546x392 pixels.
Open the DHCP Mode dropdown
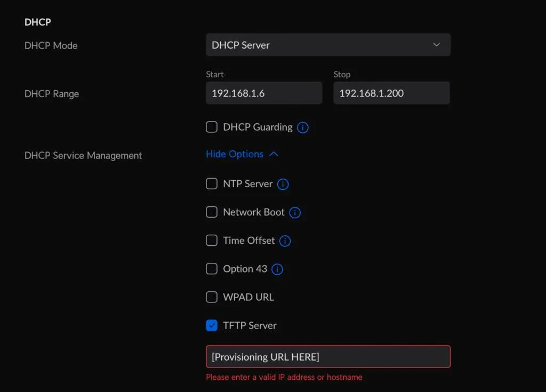click(328, 45)
